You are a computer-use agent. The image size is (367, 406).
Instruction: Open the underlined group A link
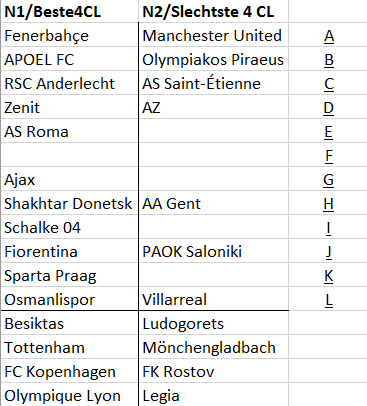click(x=329, y=36)
